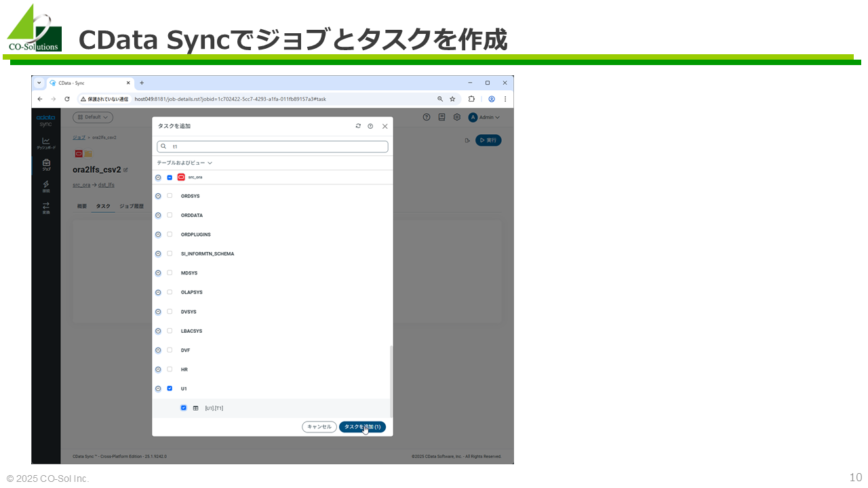Check the MDSYS checkbox
The height and width of the screenshot is (488, 868).
coord(170,273)
